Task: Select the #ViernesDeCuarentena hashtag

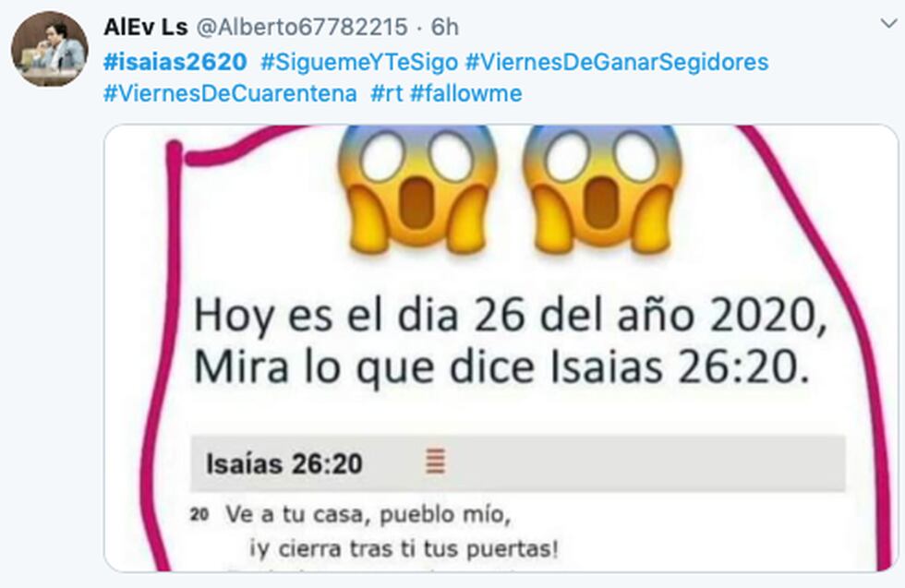Action: click(x=230, y=93)
